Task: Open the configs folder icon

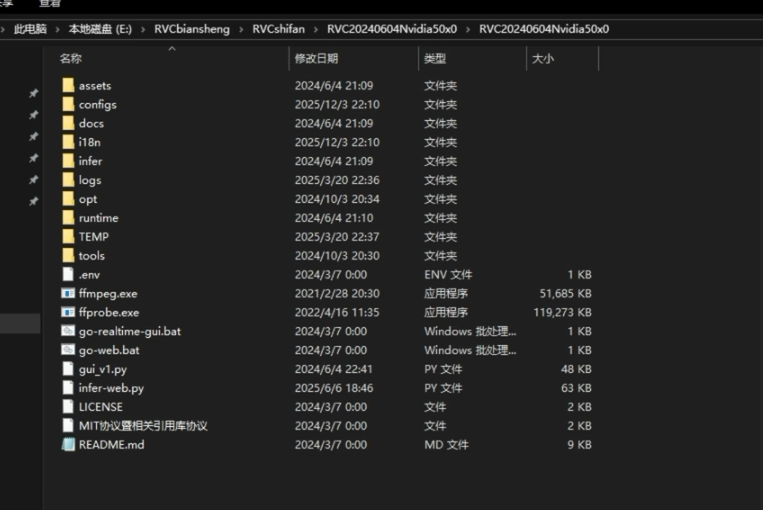Action: pos(68,105)
